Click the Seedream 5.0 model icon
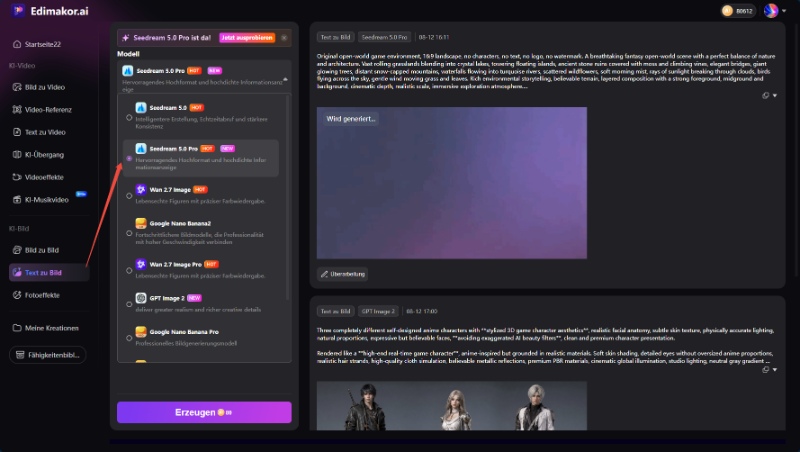 coord(141,108)
